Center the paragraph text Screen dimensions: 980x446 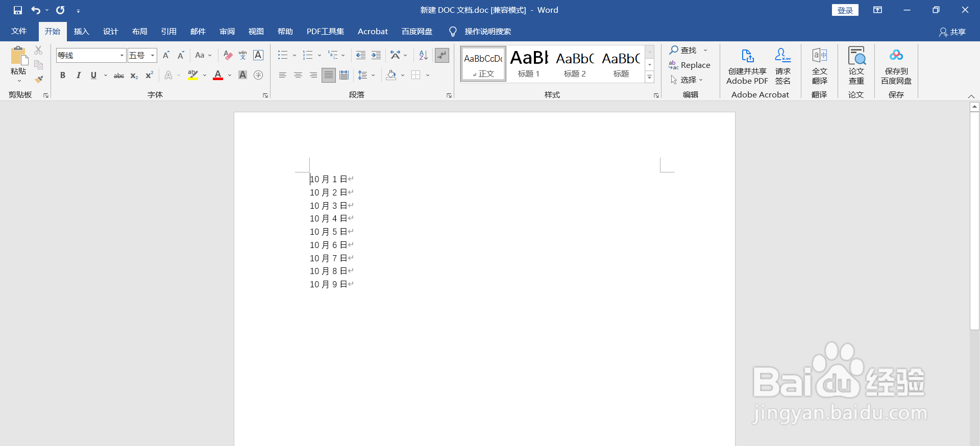[298, 76]
